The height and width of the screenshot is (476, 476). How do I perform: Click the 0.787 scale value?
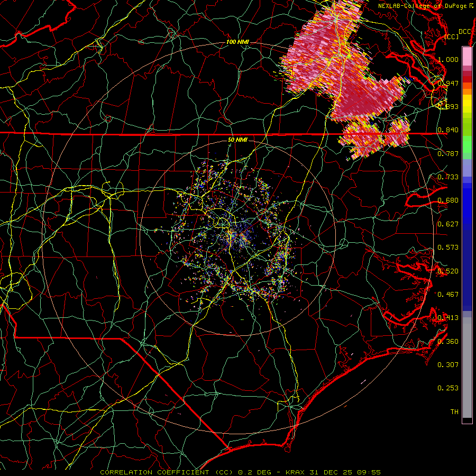tap(448, 153)
